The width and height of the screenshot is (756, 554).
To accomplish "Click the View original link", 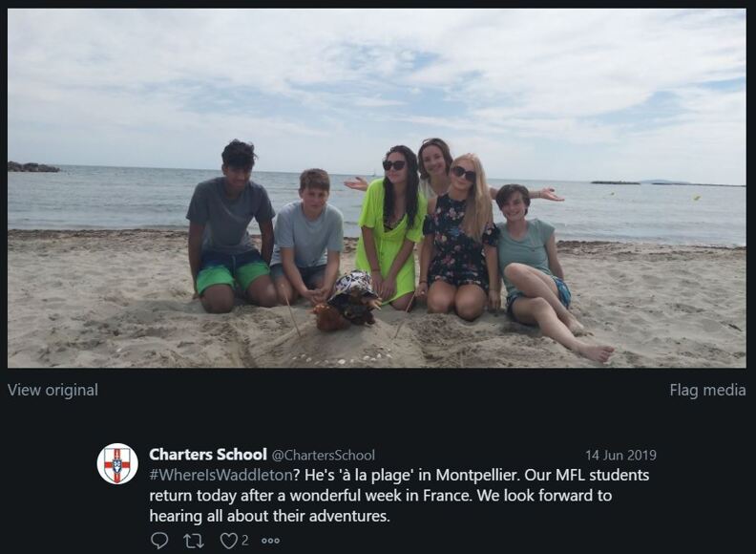I will (52, 390).
